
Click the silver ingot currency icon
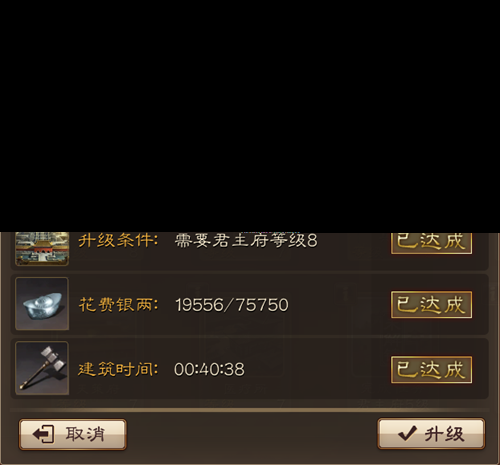(42, 304)
